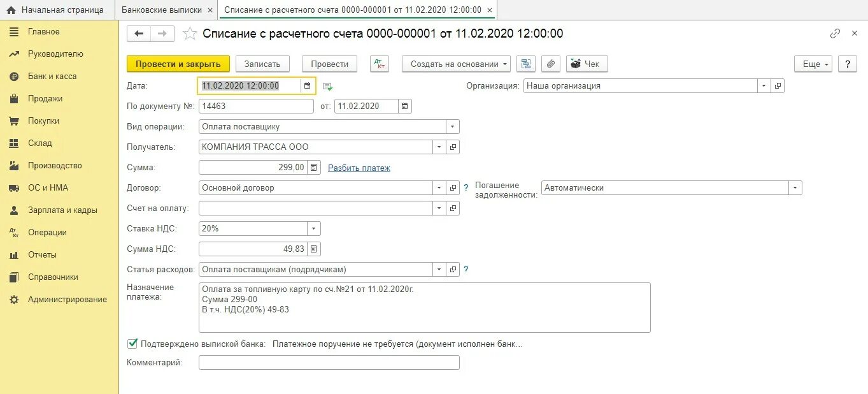The image size is (868, 394).
Task: Expand the Организация dropdown
Action: [x=764, y=85]
